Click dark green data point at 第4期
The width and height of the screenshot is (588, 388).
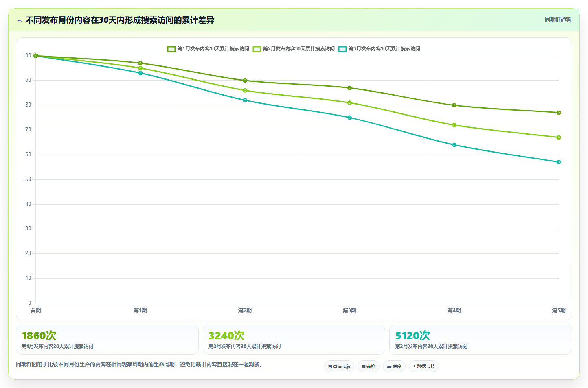454,105
